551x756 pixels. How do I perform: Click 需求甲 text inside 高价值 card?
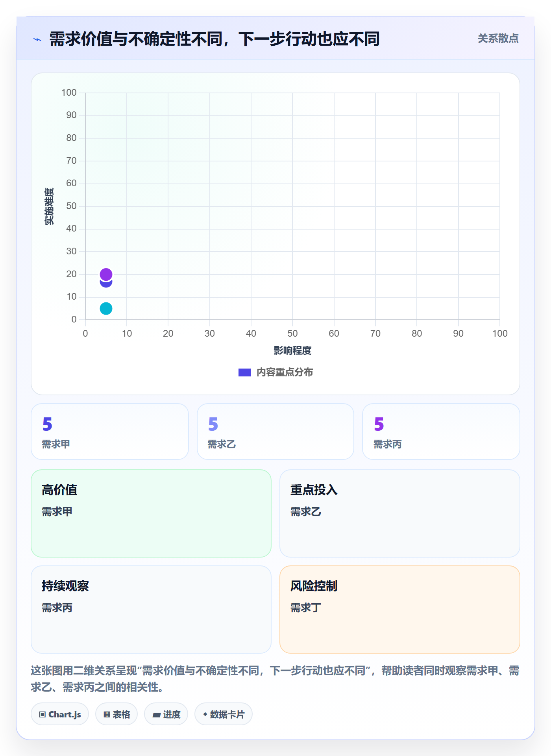(57, 511)
